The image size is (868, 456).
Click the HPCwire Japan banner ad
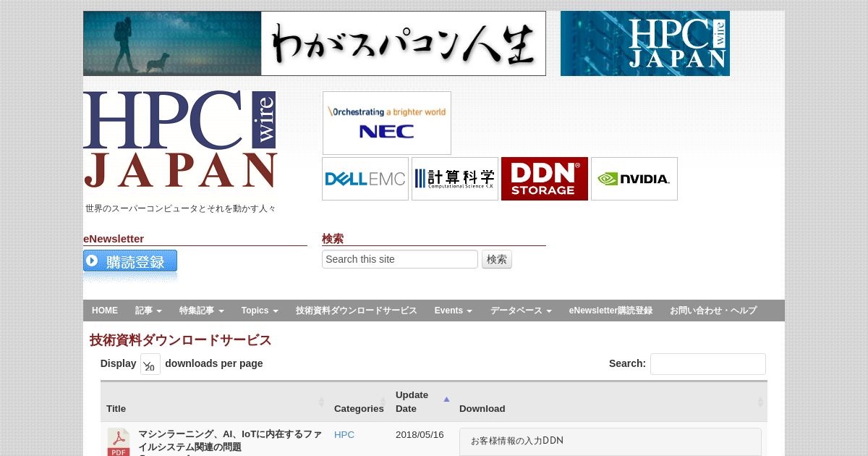[x=645, y=43]
